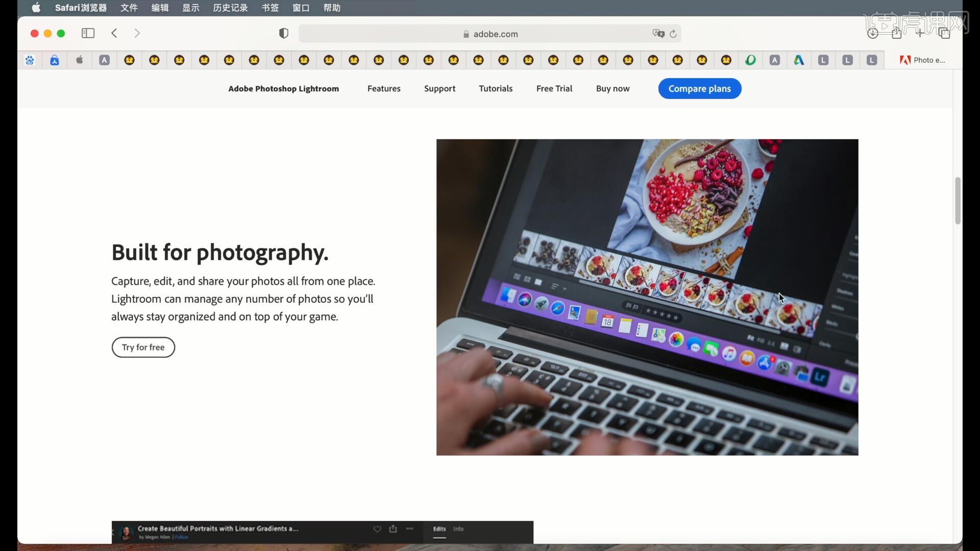
Task: Go back to the previous page
Action: click(x=114, y=33)
